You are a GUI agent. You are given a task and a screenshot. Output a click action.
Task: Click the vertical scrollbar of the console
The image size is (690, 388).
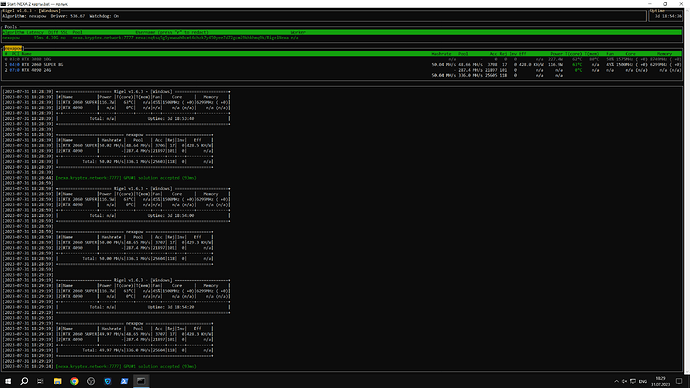click(x=686, y=189)
